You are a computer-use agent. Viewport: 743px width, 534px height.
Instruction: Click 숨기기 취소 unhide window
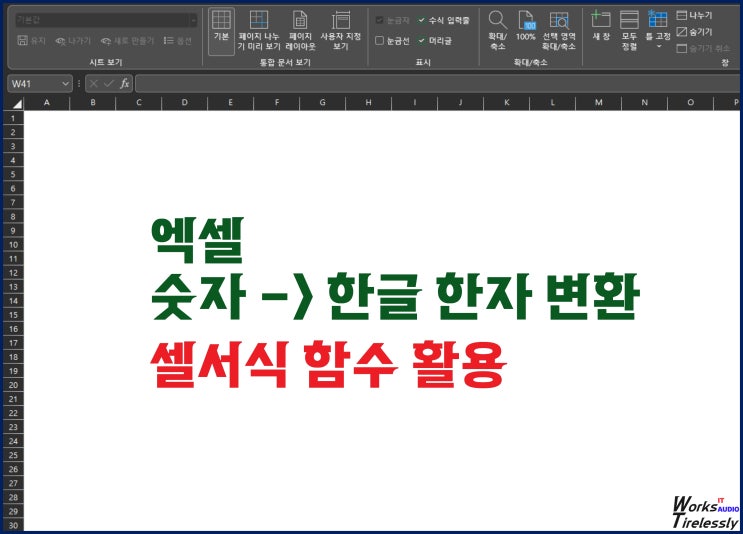click(x=703, y=48)
